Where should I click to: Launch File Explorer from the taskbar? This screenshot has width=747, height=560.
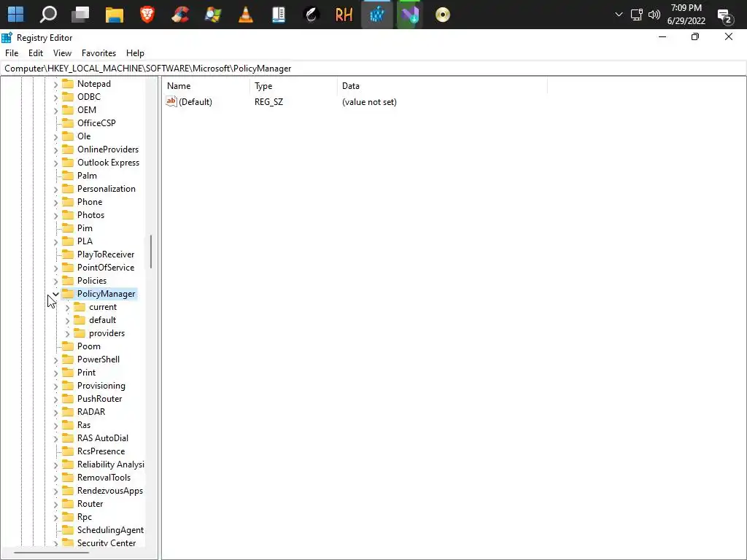(x=115, y=15)
